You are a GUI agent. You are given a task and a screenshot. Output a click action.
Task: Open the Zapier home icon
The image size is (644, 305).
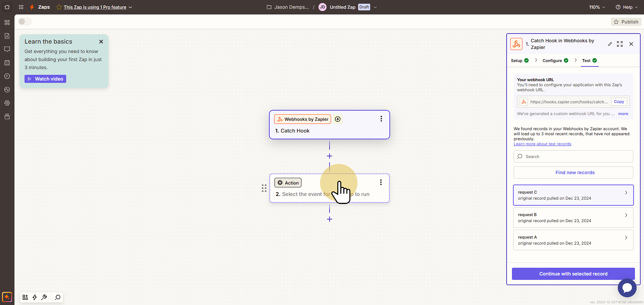click(x=7, y=7)
